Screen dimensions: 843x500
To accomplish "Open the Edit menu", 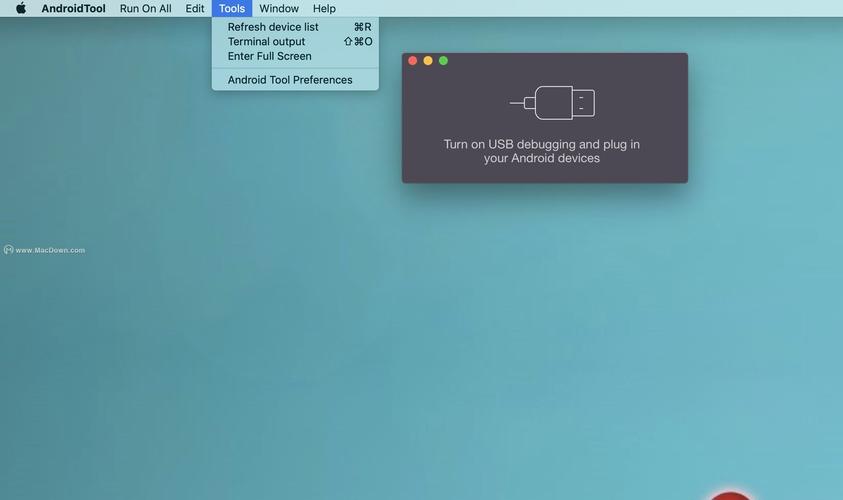I will 195,9.
